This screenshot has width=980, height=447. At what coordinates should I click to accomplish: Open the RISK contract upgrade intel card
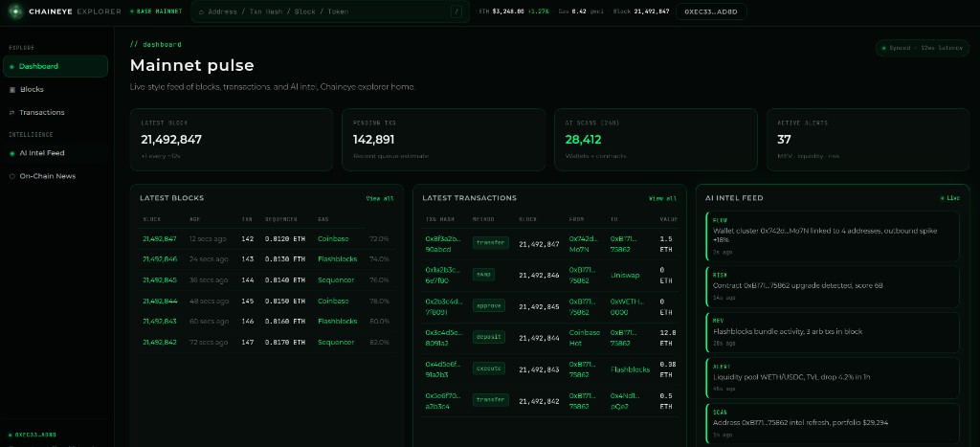tap(833, 286)
